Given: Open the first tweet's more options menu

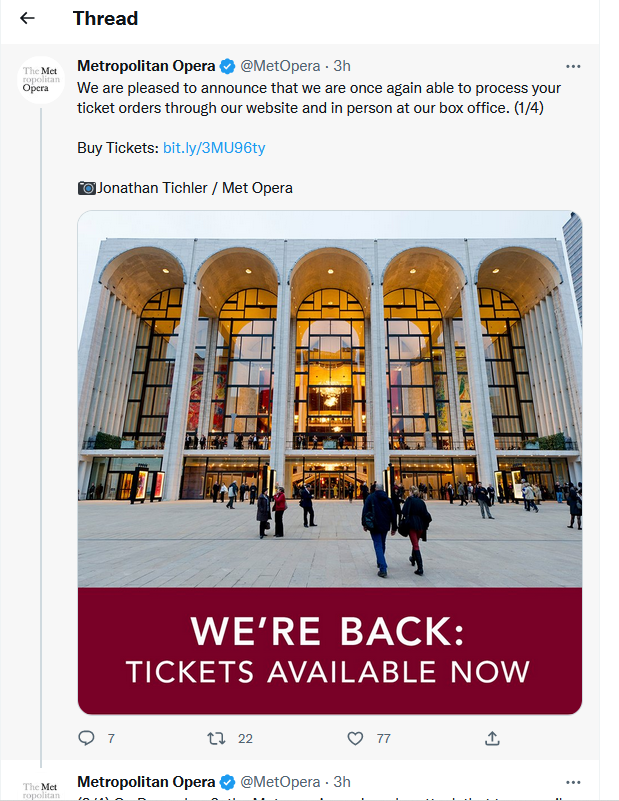Looking at the screenshot, I should [573, 66].
